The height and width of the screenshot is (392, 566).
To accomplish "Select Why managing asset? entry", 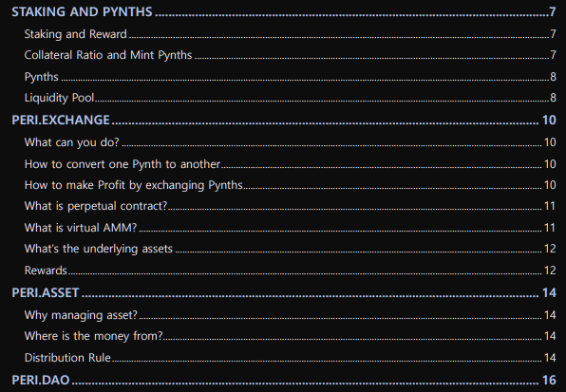I will click(81, 315).
